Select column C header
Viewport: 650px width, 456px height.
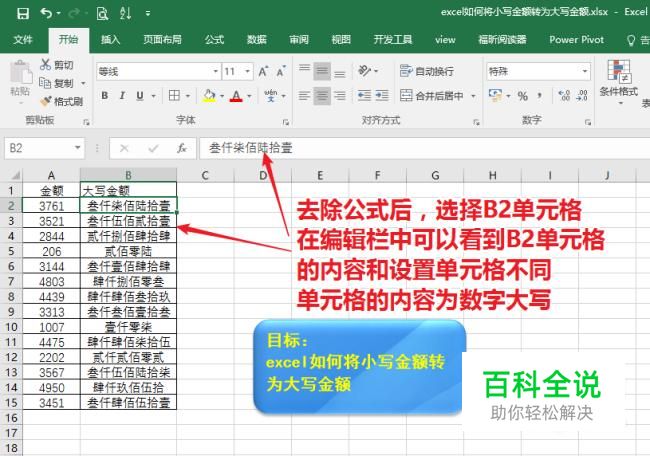(205, 175)
